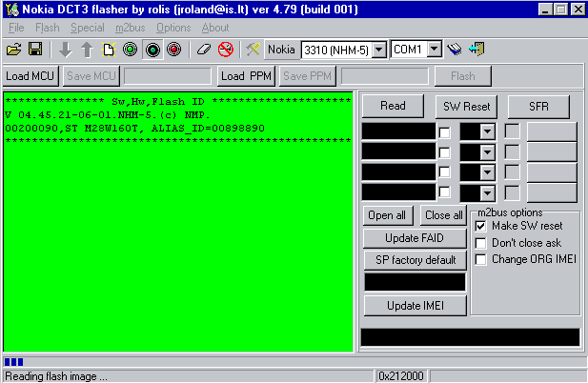This screenshot has width=588, height=383.
Task: Click the blank button beside first gray checkbox
Action: coord(552,131)
